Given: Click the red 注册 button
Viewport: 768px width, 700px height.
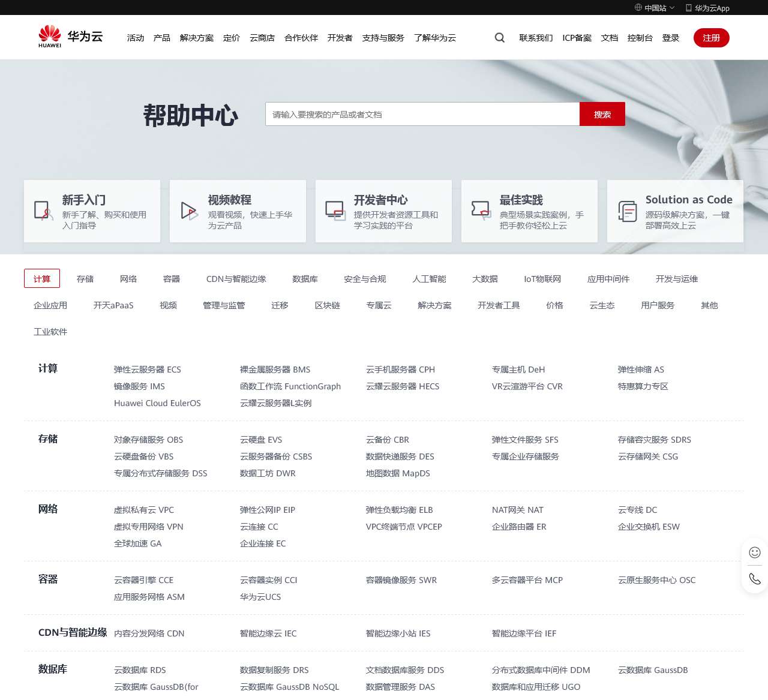Looking at the screenshot, I should (x=712, y=38).
